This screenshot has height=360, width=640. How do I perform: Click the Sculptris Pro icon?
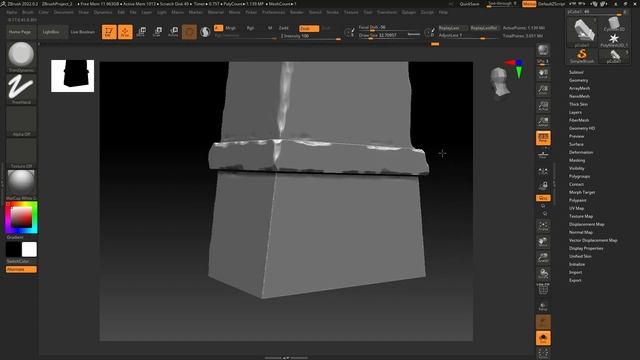point(205,31)
